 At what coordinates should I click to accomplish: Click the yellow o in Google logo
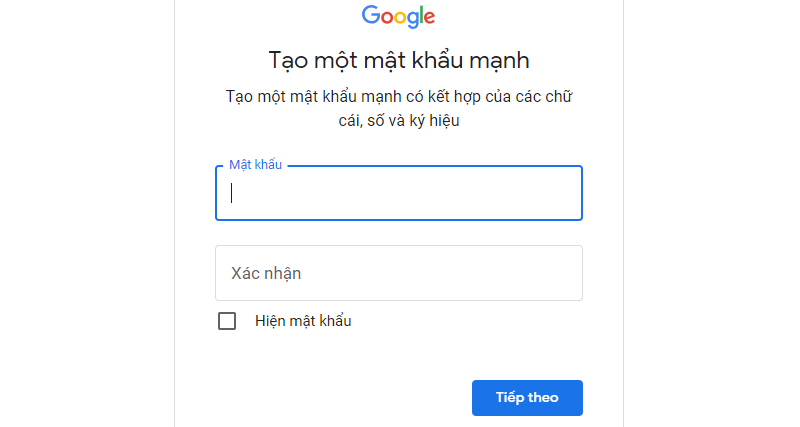pyautogui.click(x=402, y=17)
